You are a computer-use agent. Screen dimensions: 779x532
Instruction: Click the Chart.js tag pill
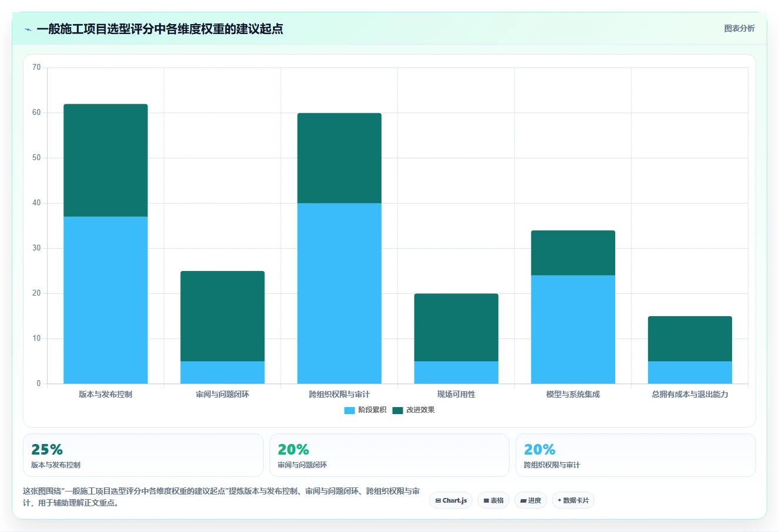(451, 500)
